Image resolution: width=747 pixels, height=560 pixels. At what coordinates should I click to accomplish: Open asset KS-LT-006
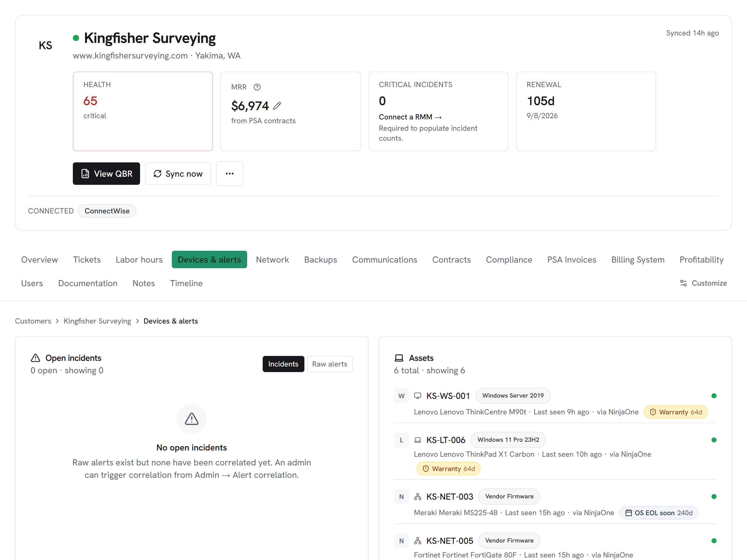[446, 440]
